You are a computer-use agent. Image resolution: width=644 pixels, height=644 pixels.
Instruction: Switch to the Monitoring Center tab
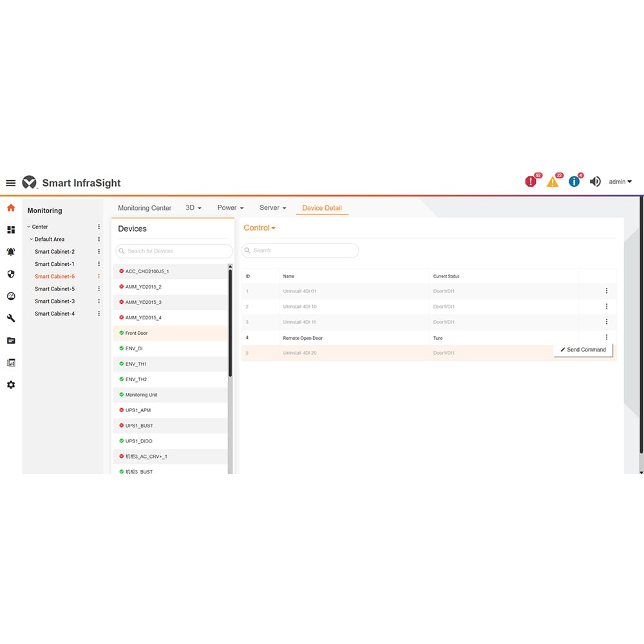[144, 208]
